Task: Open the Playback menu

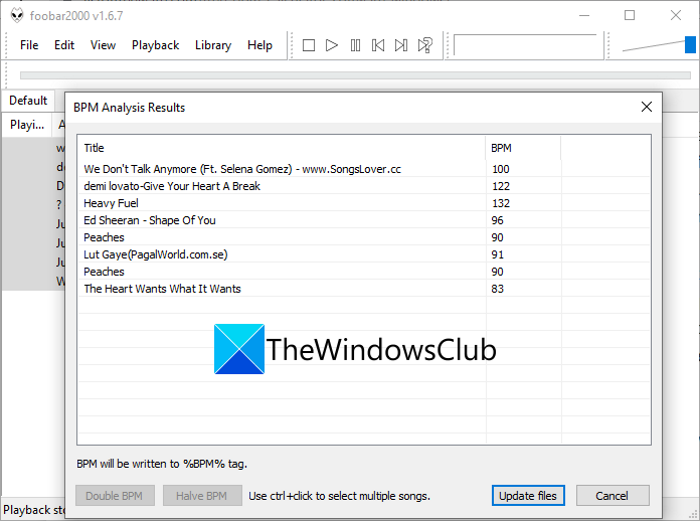Action: pos(155,45)
